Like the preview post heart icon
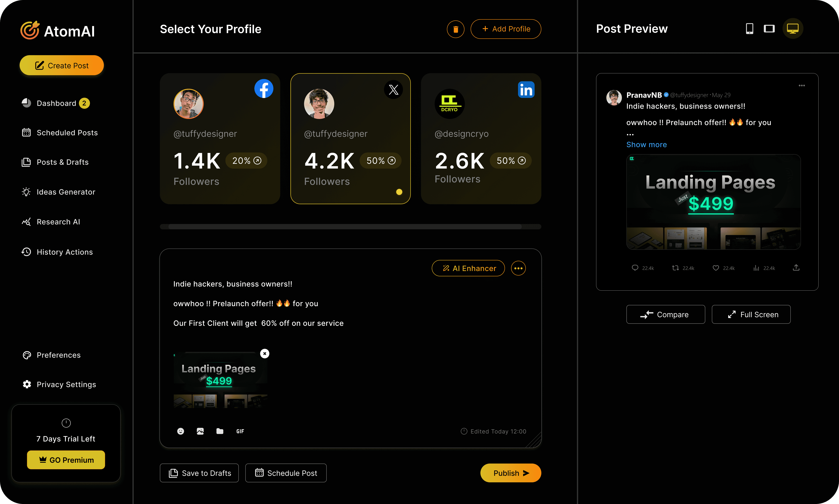 [716, 268]
